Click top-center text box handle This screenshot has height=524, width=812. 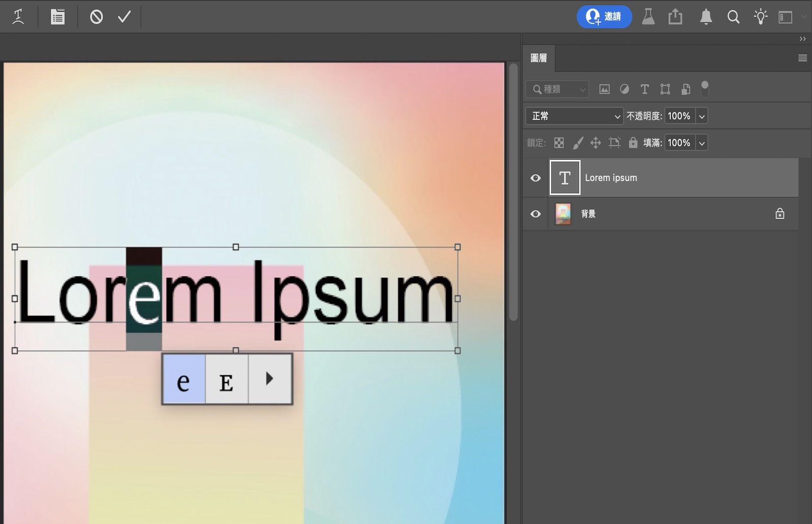[x=236, y=247]
